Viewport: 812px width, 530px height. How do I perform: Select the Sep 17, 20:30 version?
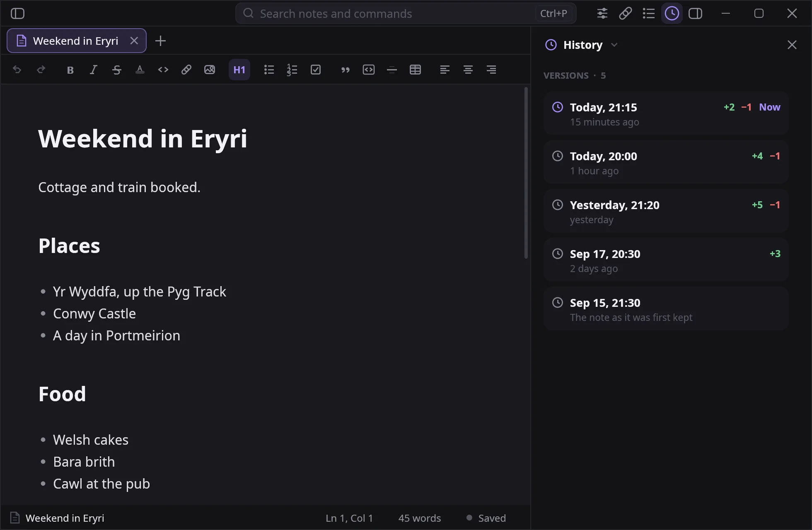[666, 260]
